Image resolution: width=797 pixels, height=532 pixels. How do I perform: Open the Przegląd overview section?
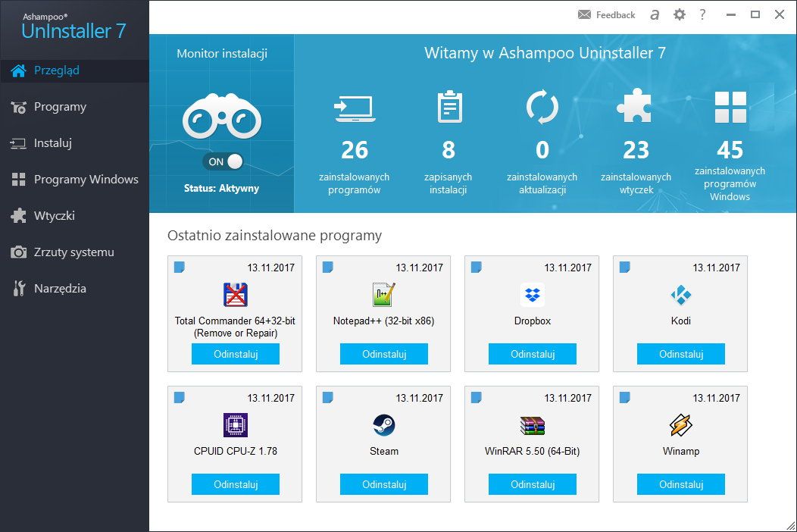(x=74, y=70)
